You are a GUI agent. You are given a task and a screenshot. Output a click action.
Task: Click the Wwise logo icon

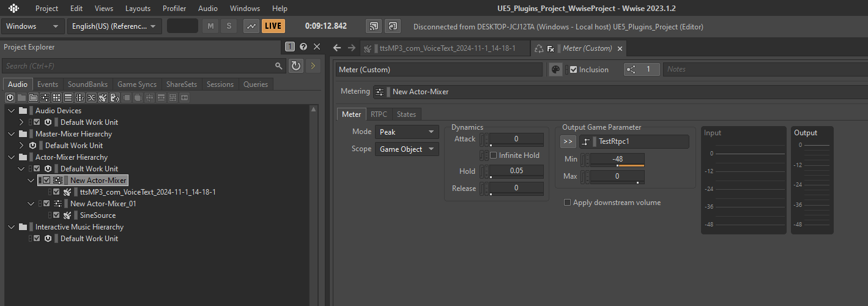tap(13, 9)
